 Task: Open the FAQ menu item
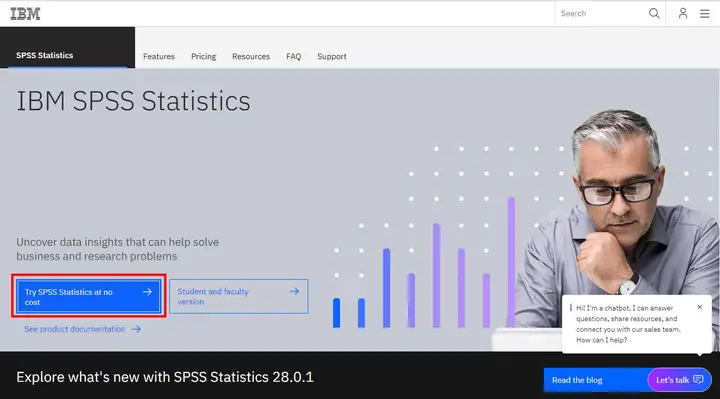[x=293, y=56]
